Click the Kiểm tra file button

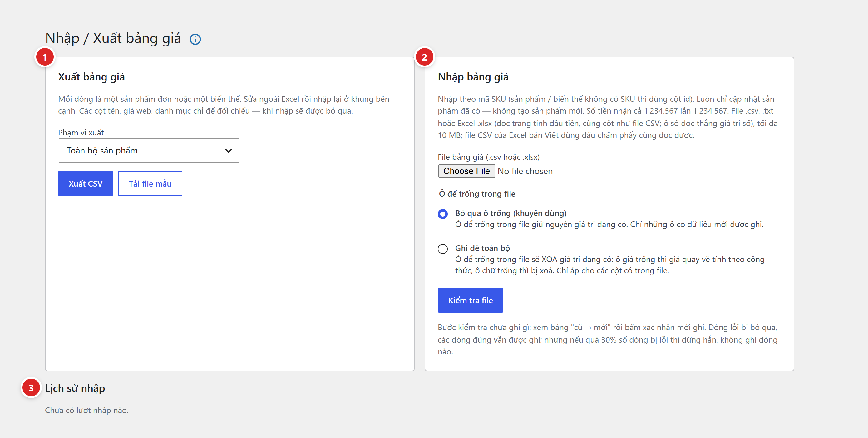click(471, 300)
